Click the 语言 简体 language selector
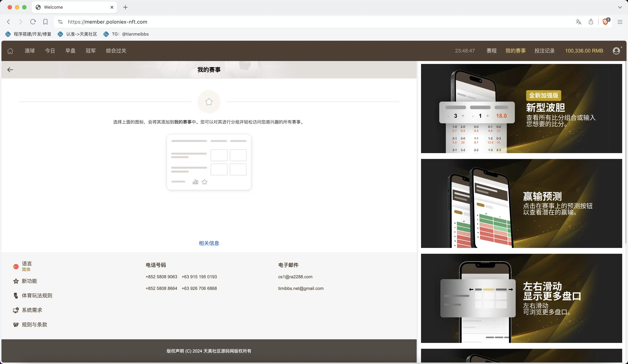Image resolution: width=628 pixels, height=364 pixels. (x=22, y=266)
